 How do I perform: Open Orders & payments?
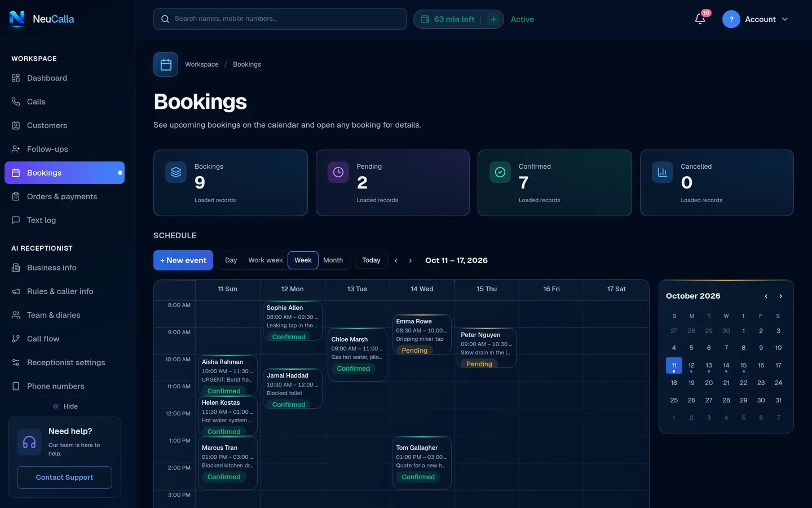(x=64, y=196)
